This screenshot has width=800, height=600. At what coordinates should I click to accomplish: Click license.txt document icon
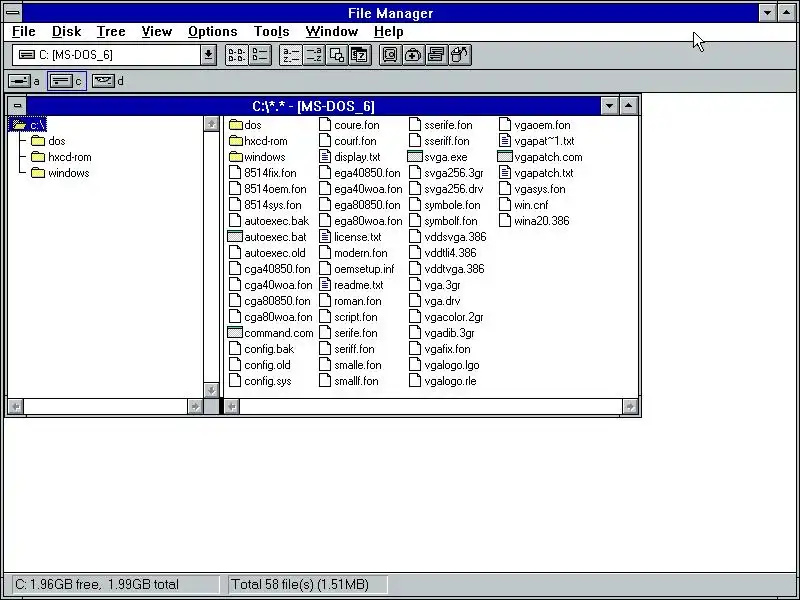pos(325,237)
